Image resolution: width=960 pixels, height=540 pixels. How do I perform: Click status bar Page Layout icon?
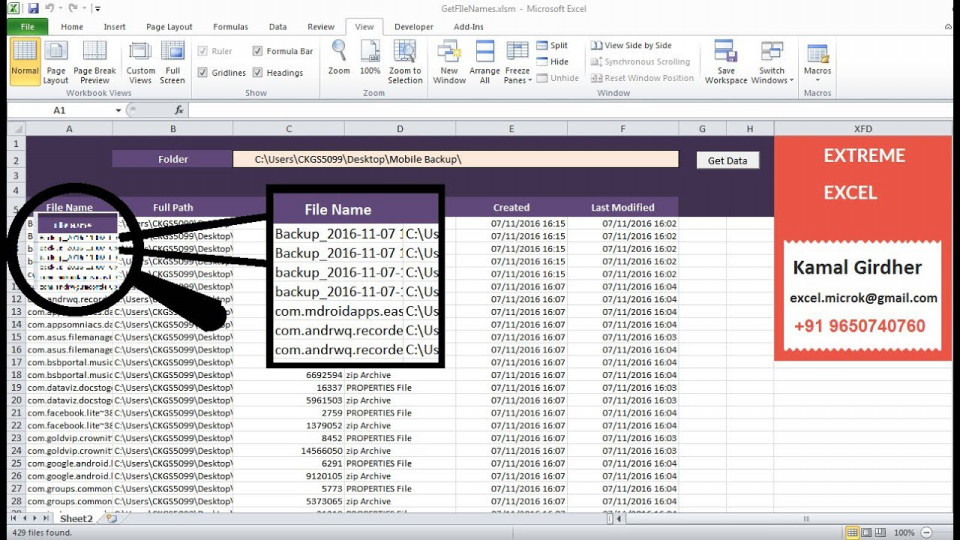pos(866,533)
